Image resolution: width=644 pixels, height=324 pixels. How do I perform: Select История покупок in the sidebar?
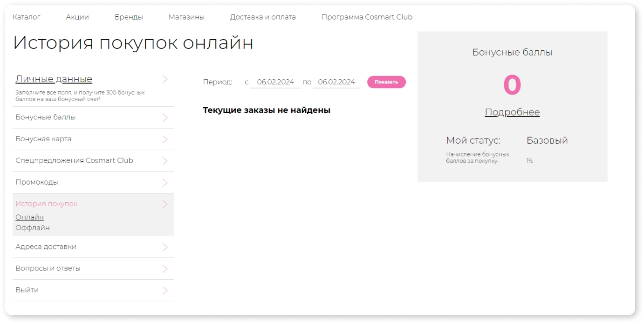47,204
